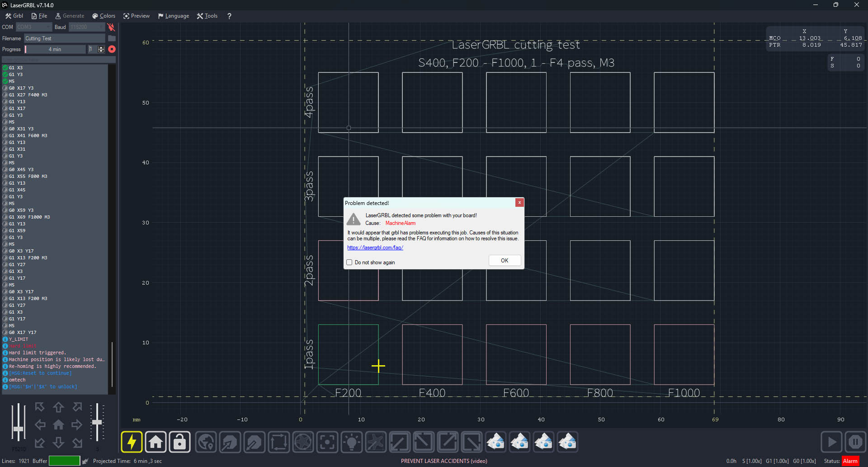Screen dimensions: 868x467
Task: Click the pause/feed hold button
Action: 855,442
